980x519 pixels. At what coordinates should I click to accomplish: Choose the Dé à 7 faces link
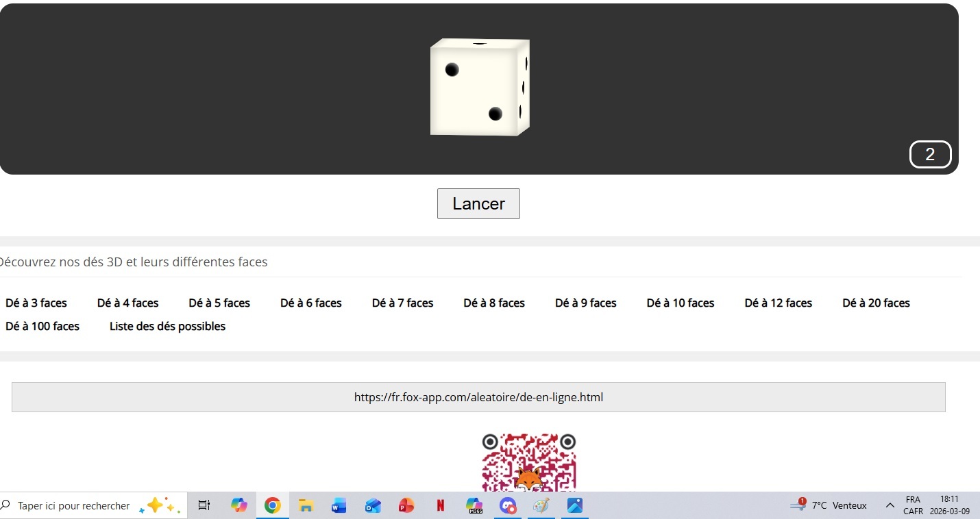(403, 303)
